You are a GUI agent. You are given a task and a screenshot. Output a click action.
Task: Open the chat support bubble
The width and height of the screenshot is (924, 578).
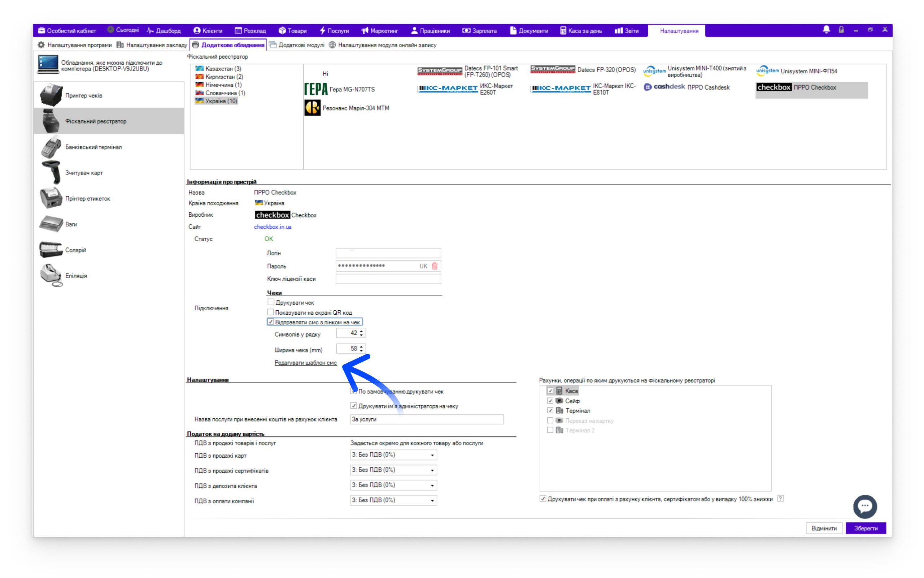865,506
